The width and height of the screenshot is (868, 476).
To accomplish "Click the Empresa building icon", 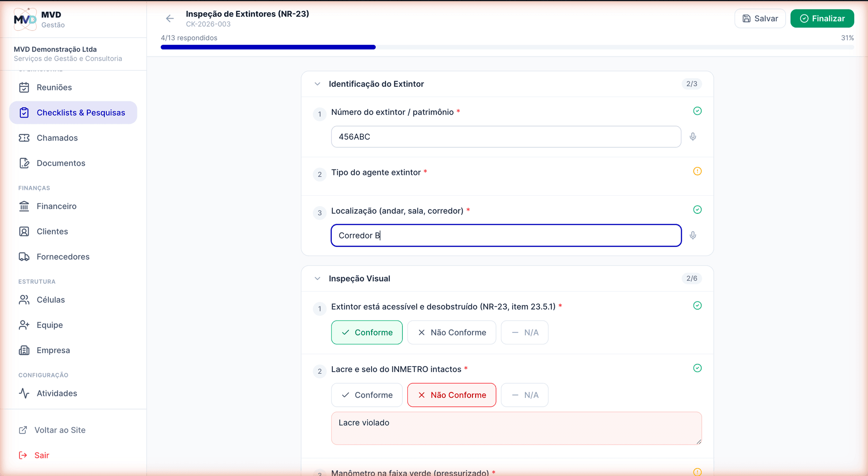I will [24, 350].
